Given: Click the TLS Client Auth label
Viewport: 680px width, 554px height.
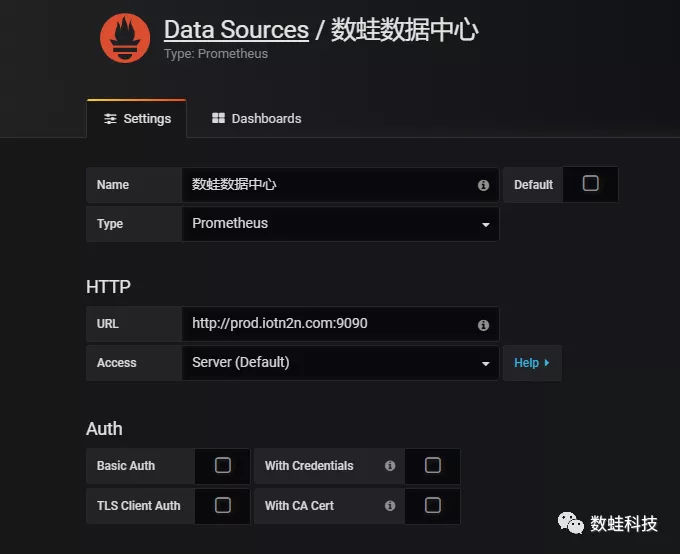Looking at the screenshot, I should [x=138, y=506].
